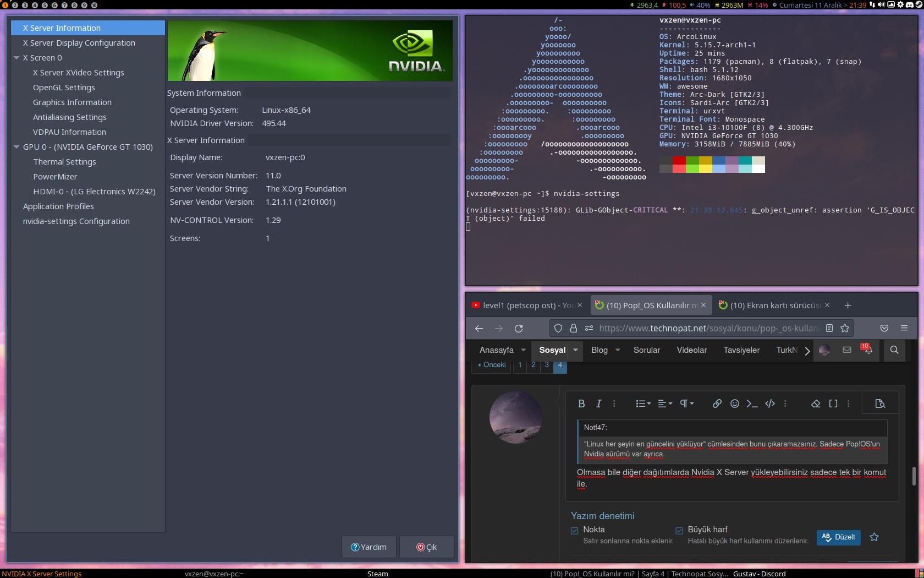Screen dimensions: 924x578
Task: Toggle the Nokta checkbox
Action: point(575,531)
